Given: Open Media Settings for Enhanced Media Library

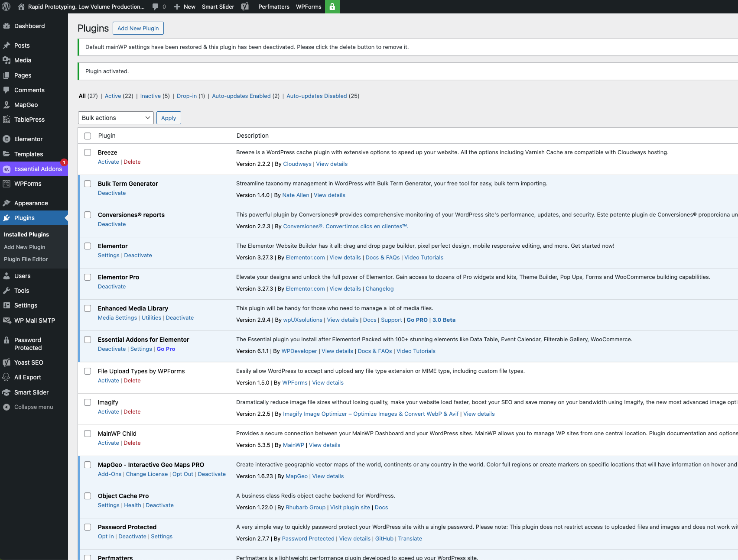Looking at the screenshot, I should (x=117, y=318).
